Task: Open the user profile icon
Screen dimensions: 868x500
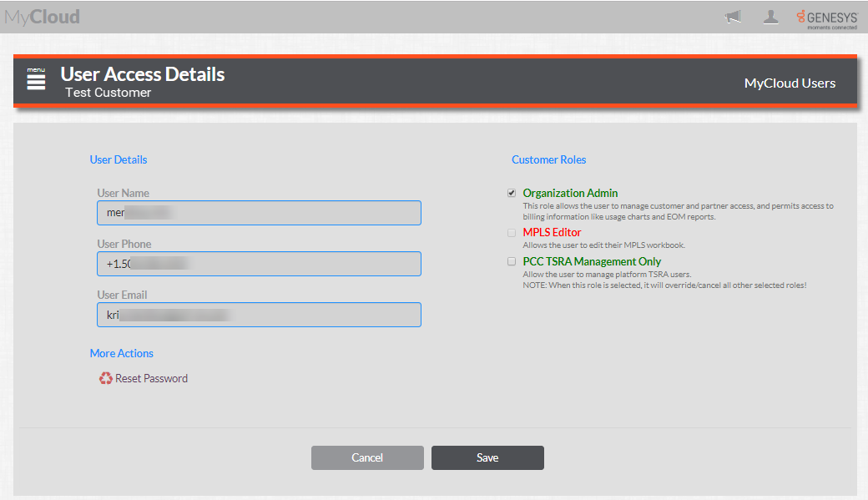Action: [771, 17]
